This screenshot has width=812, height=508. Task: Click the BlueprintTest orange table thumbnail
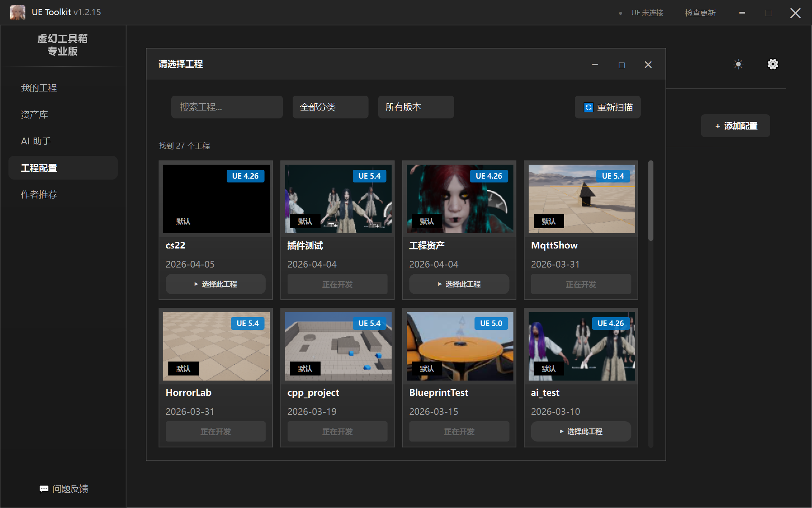click(460, 346)
